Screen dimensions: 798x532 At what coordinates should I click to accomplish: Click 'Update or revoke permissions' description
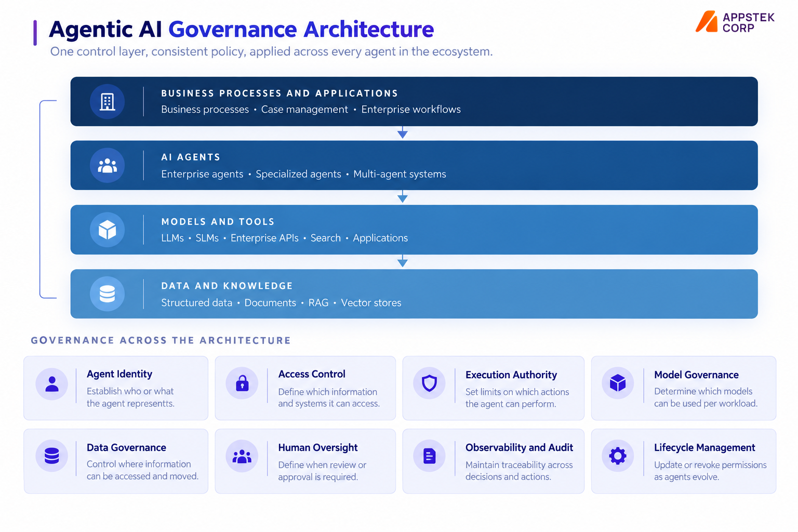click(x=710, y=471)
